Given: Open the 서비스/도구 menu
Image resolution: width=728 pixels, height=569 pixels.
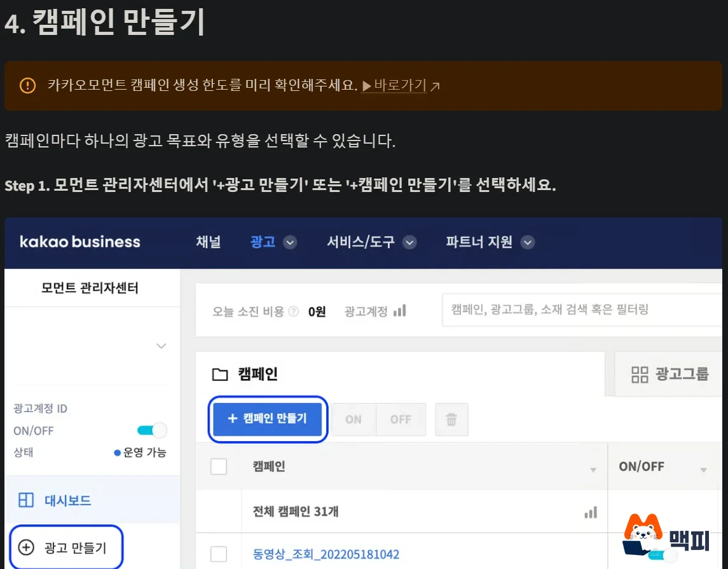Looking at the screenshot, I should click(x=361, y=242).
